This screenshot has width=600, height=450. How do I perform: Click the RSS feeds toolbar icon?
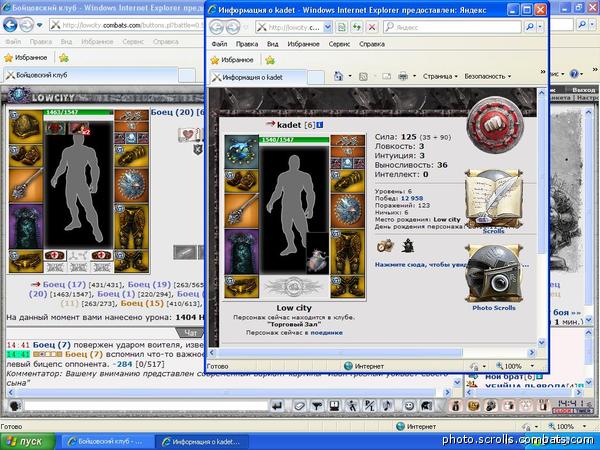point(363,77)
